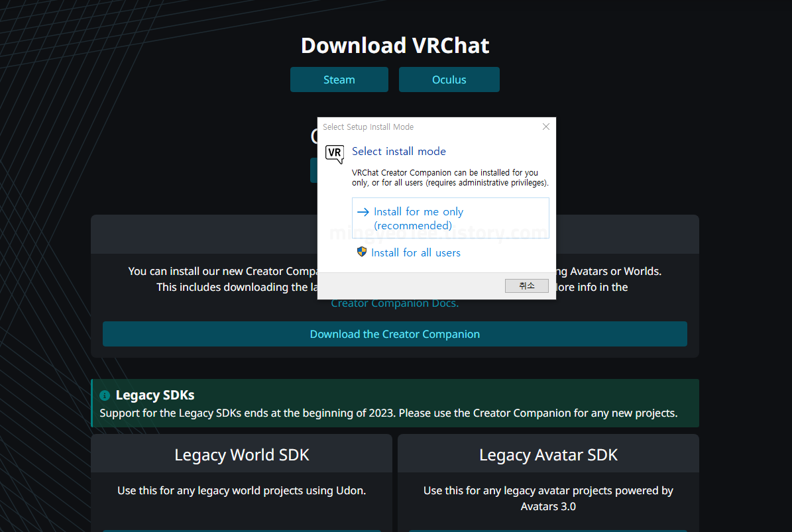Screen dimensions: 792x532
Task: Click the Select install mode dialog heading
Action: [398, 152]
